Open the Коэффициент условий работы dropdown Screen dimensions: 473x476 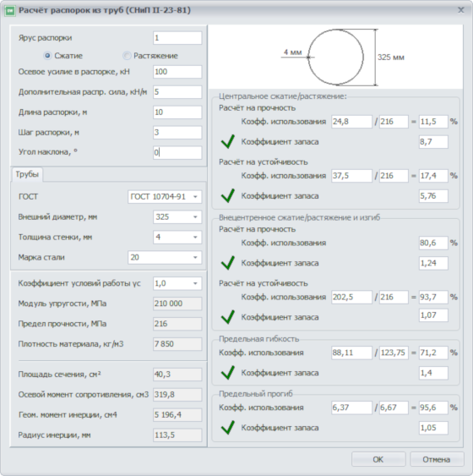point(177,283)
